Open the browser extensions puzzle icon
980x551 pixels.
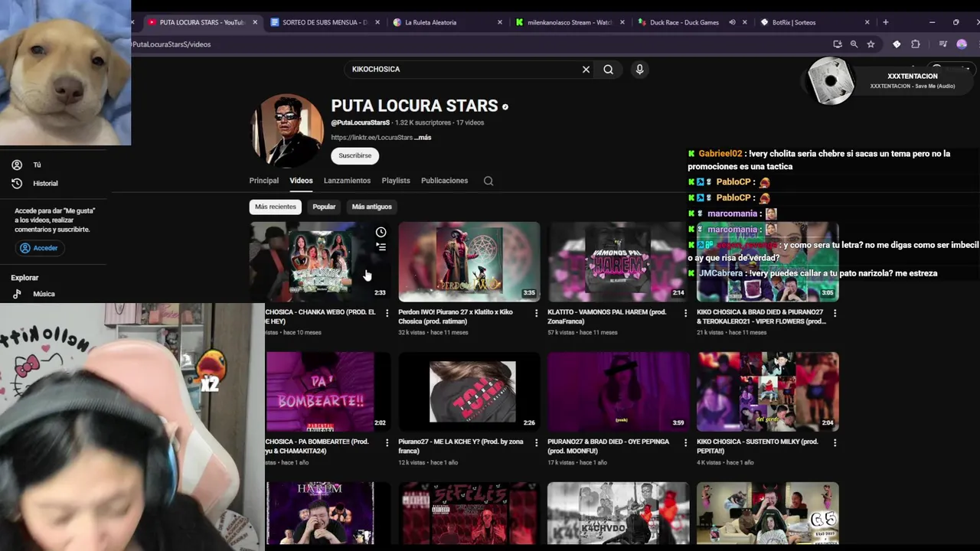pyautogui.click(x=915, y=44)
